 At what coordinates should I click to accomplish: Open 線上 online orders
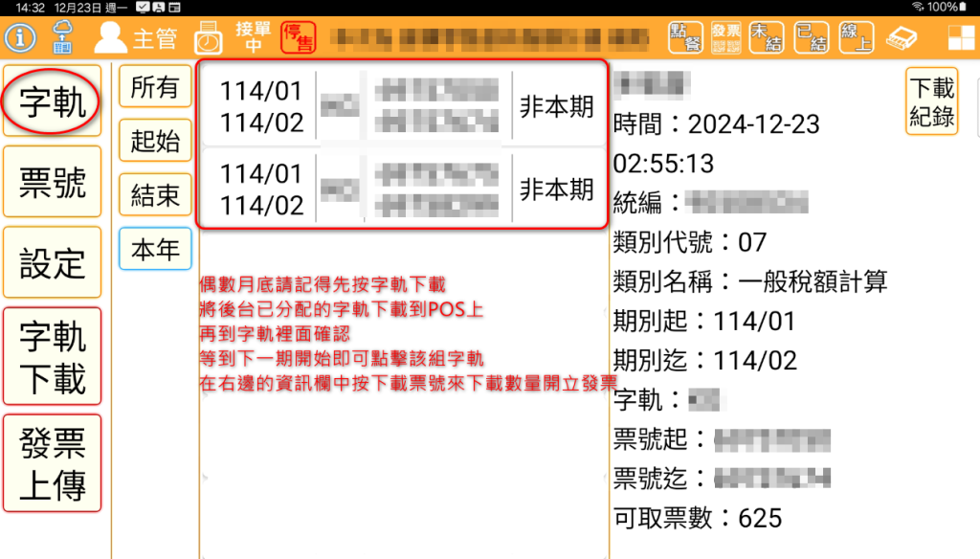coord(857,38)
